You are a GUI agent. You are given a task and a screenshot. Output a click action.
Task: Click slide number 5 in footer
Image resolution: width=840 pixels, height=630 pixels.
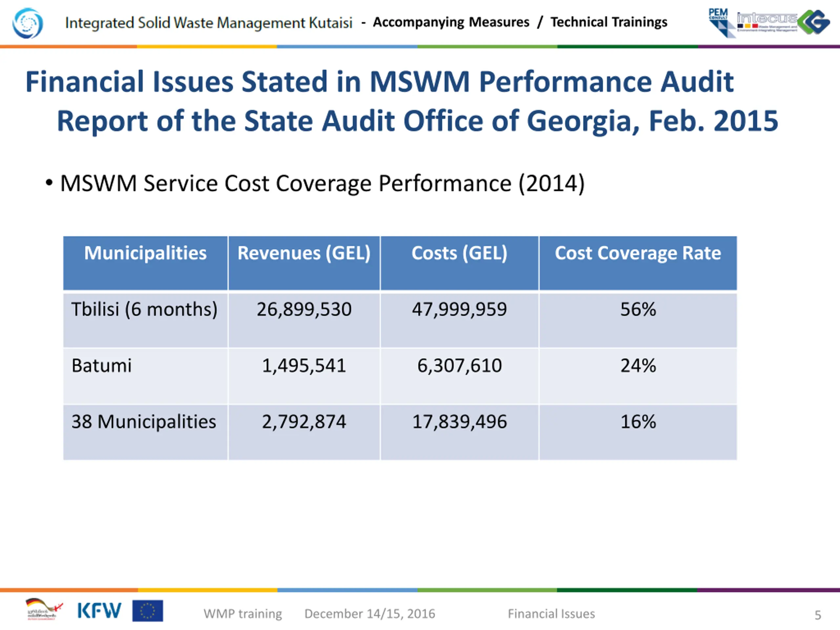pos(818,615)
